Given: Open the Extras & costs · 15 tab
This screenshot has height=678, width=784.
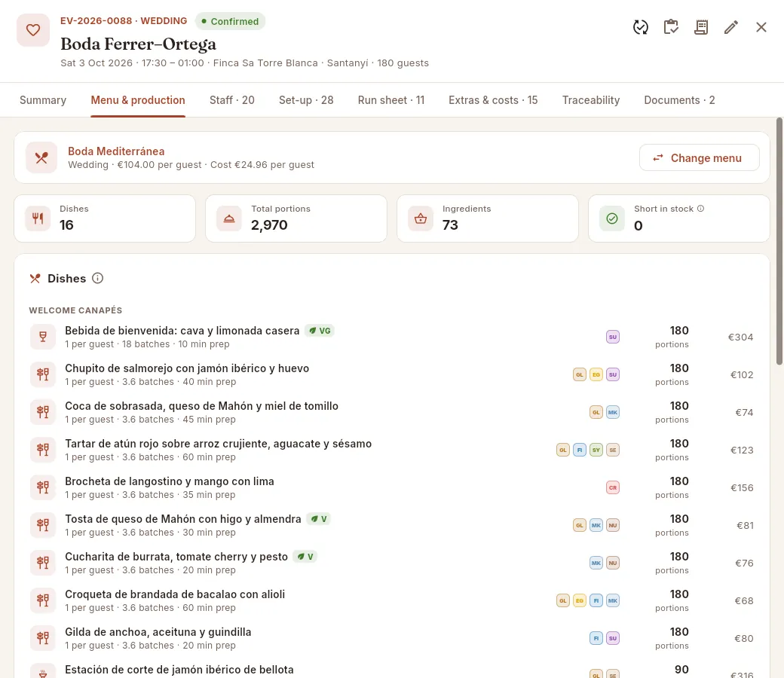Looking at the screenshot, I should [493, 100].
